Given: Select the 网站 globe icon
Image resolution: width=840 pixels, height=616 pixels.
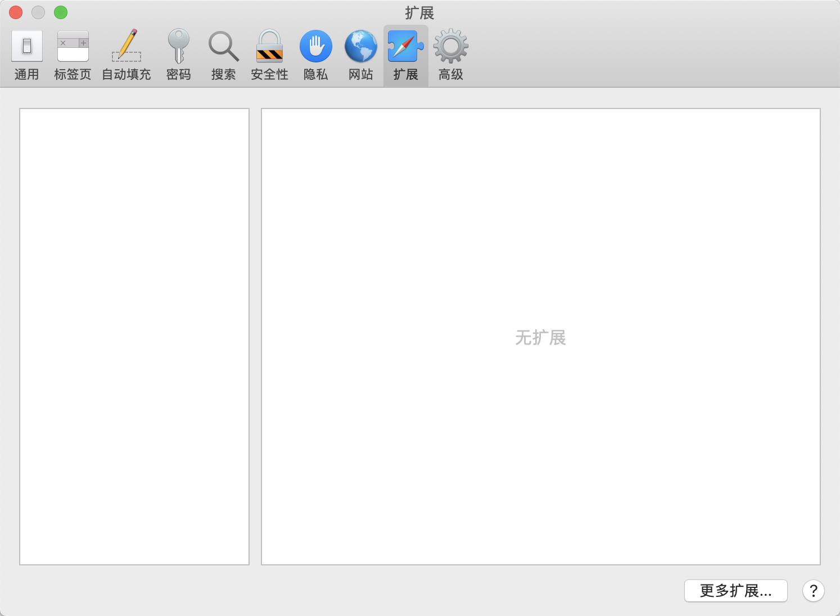Looking at the screenshot, I should click(x=360, y=56).
